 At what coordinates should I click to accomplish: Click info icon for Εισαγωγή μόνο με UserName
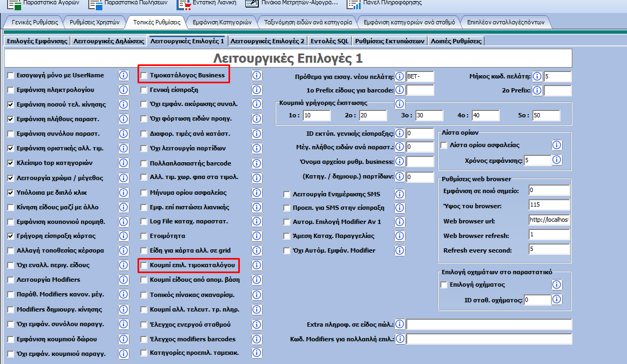123,75
